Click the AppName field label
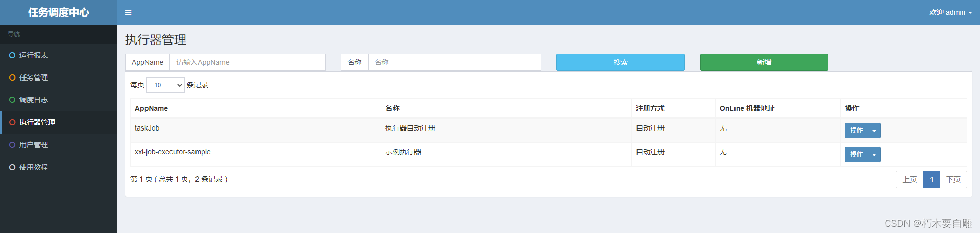Screen dimensions: 980x233 148,62
